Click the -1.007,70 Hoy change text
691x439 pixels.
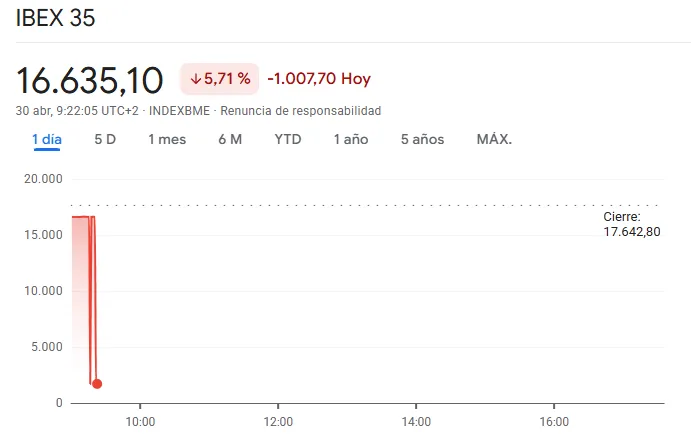[319, 78]
